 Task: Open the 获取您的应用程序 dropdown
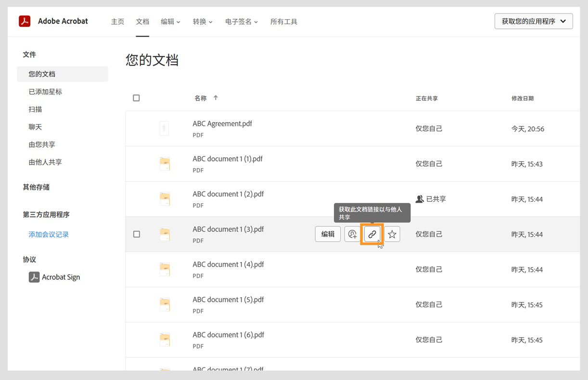pyautogui.click(x=533, y=21)
